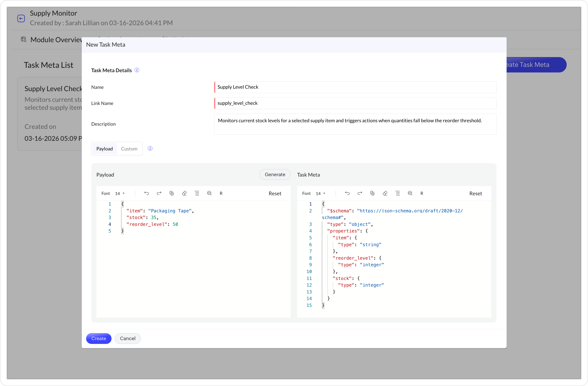Open Task Meta editor font size dropdown
The height and width of the screenshot is (386, 588).
coord(320,193)
